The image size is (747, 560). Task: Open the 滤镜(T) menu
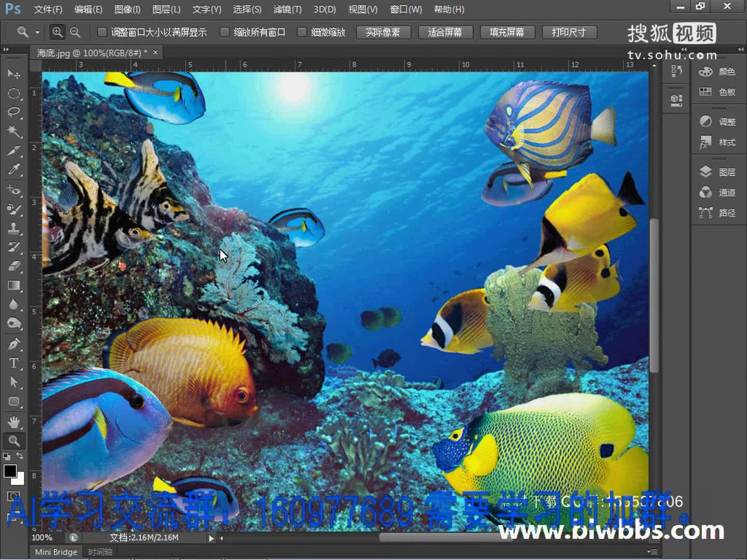pos(287,9)
